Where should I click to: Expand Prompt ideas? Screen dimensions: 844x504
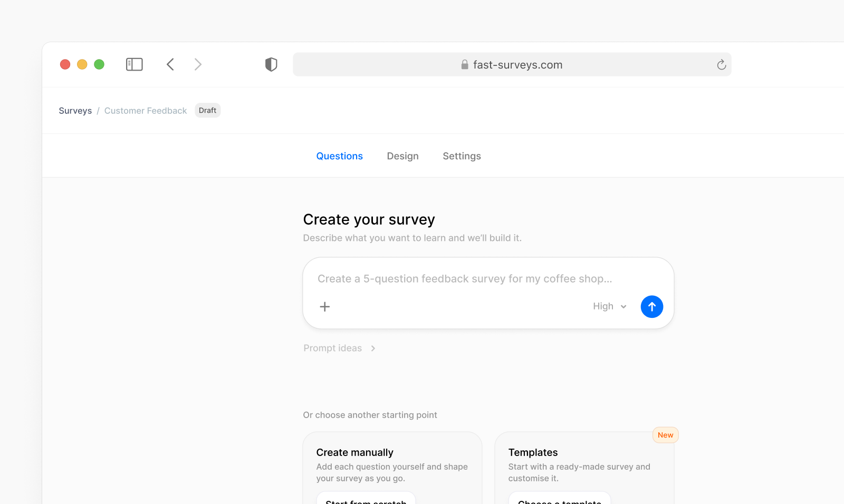click(x=340, y=348)
